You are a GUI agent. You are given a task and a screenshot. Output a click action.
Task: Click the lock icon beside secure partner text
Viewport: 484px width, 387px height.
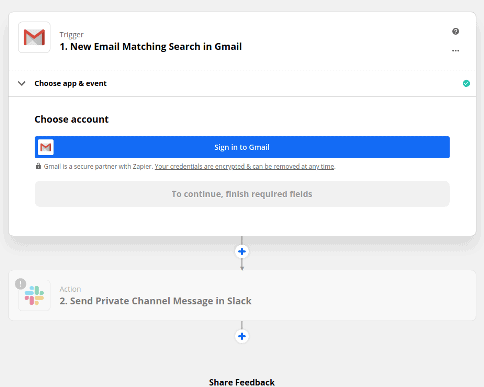pyautogui.click(x=38, y=166)
